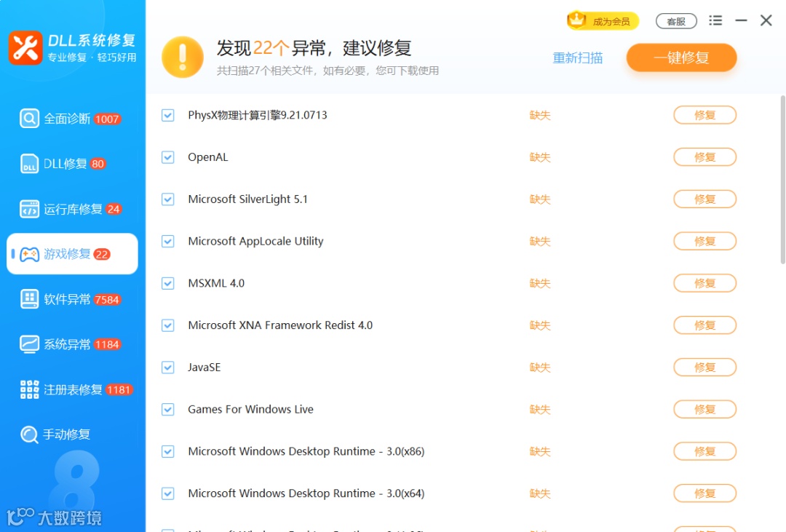Viewport: 786px width, 532px height.
Task: Toggle Microsoft XNA Framework Redist checkbox
Action: (x=168, y=325)
